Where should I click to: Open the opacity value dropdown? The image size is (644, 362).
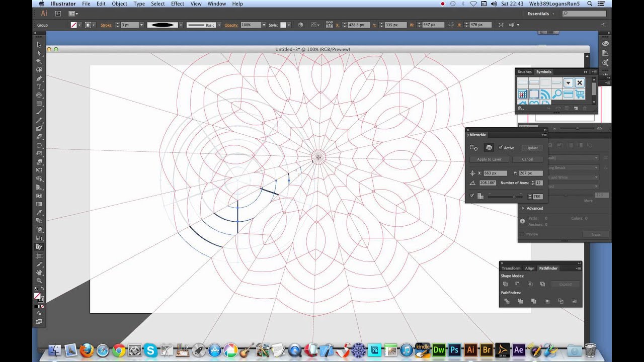pyautogui.click(x=264, y=25)
